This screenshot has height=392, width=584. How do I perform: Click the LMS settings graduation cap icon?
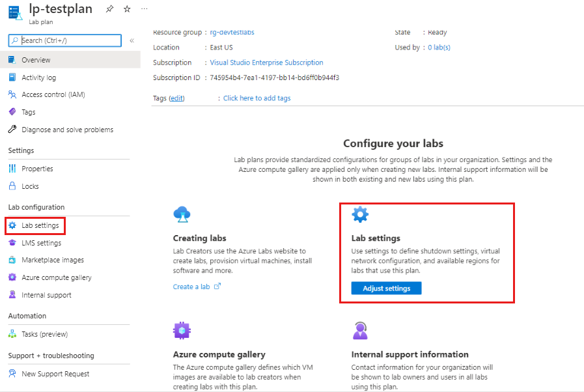[12, 243]
